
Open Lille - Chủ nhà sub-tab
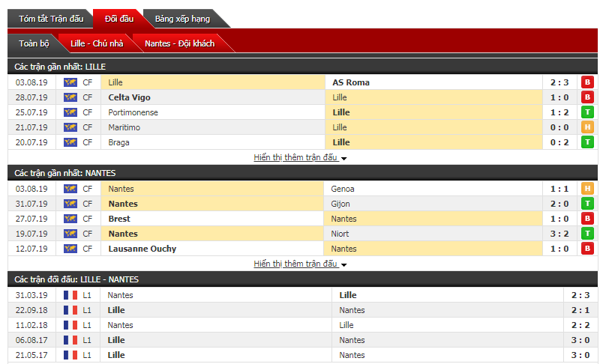click(x=97, y=43)
